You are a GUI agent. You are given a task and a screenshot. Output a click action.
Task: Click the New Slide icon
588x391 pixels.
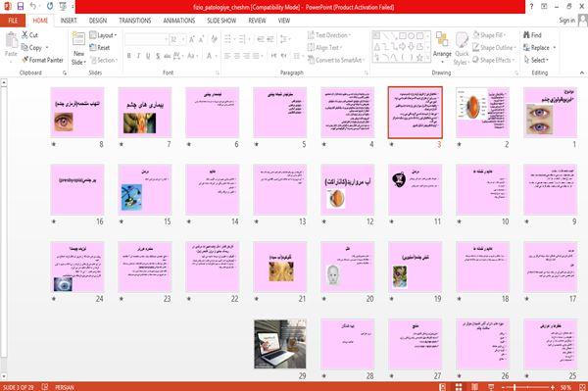pos(78,39)
